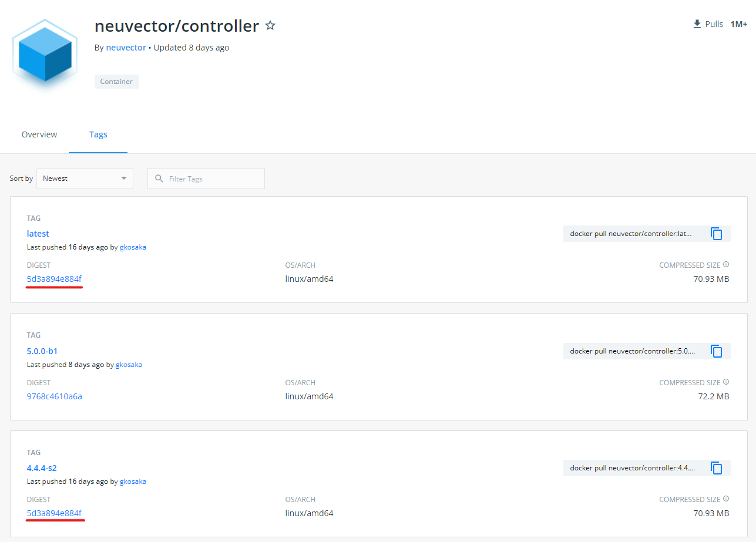
Task: Click the info icon next to latest's compressed size
Action: click(726, 265)
